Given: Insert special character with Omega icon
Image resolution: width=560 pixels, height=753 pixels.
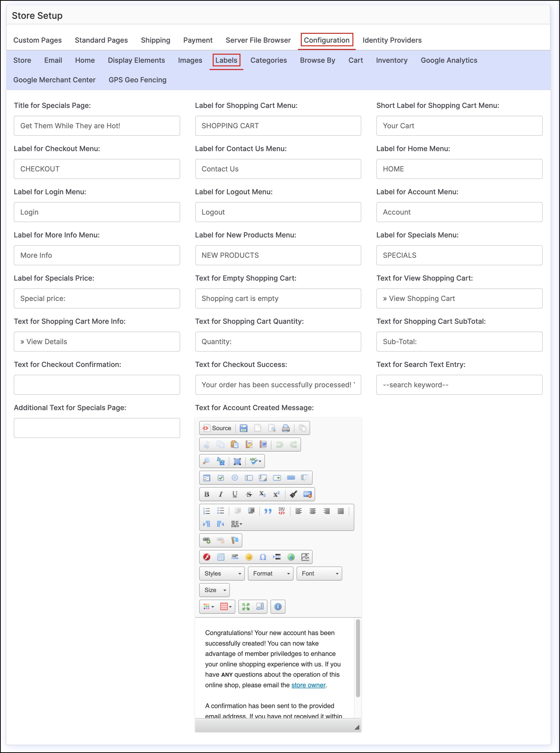Looking at the screenshot, I should 263,557.
